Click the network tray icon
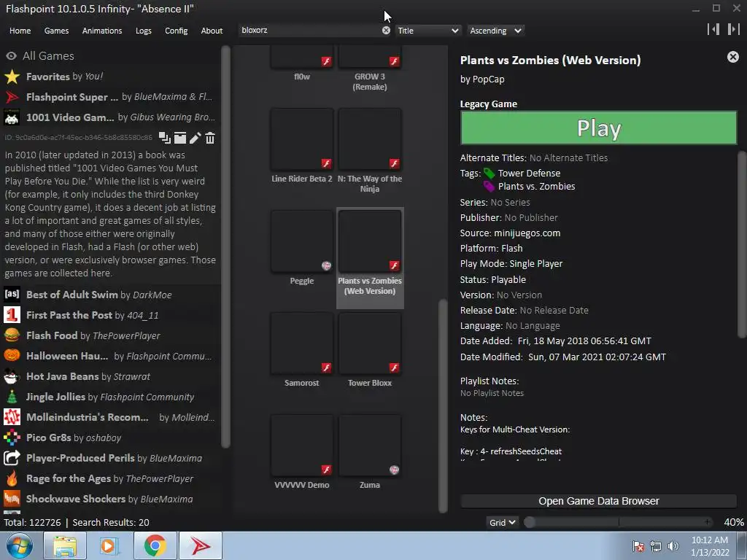The height and width of the screenshot is (560, 747). pos(656,546)
